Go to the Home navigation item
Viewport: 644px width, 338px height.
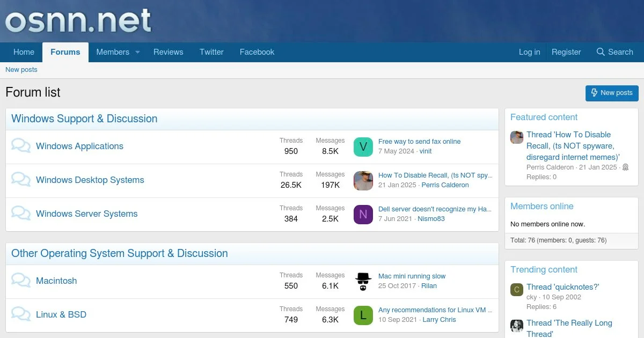click(24, 52)
